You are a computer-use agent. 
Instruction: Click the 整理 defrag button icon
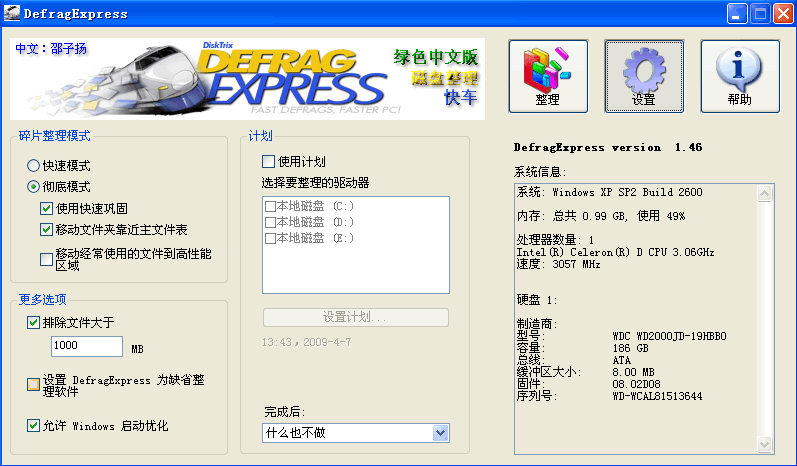(x=548, y=76)
